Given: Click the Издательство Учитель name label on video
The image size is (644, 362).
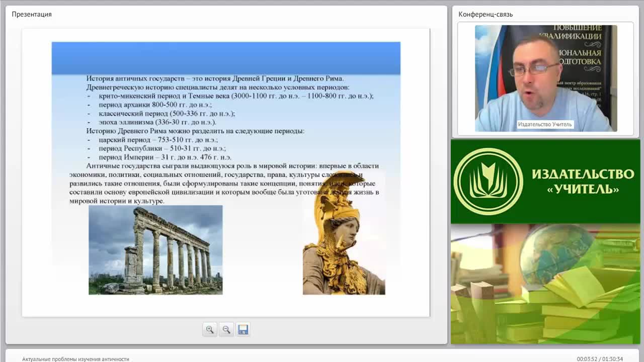Looking at the screenshot, I should coord(545,124).
